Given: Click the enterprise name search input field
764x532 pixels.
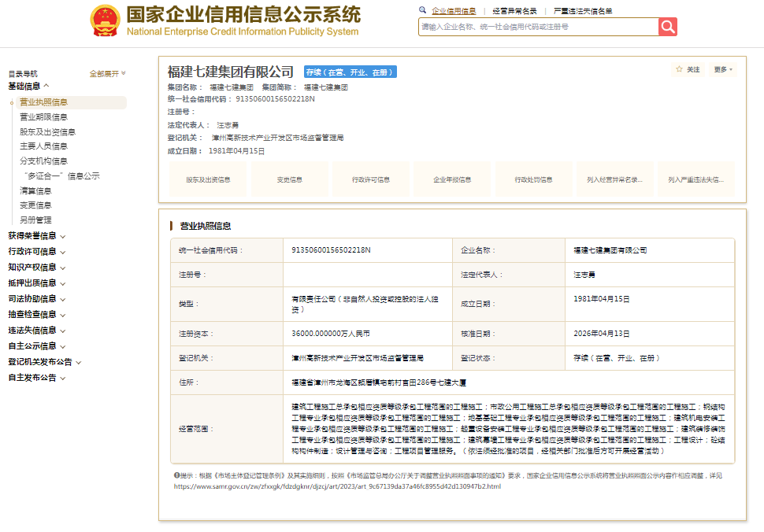Looking at the screenshot, I should click(x=538, y=27).
